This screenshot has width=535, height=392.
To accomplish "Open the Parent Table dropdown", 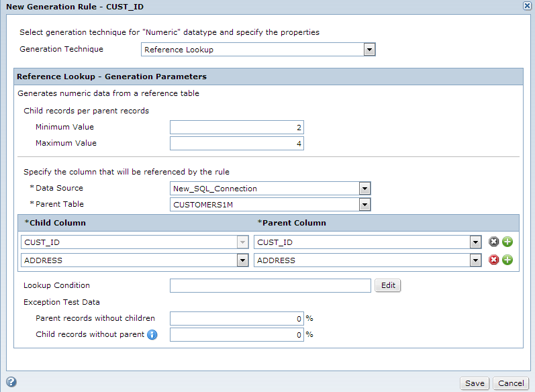I will click(364, 205).
